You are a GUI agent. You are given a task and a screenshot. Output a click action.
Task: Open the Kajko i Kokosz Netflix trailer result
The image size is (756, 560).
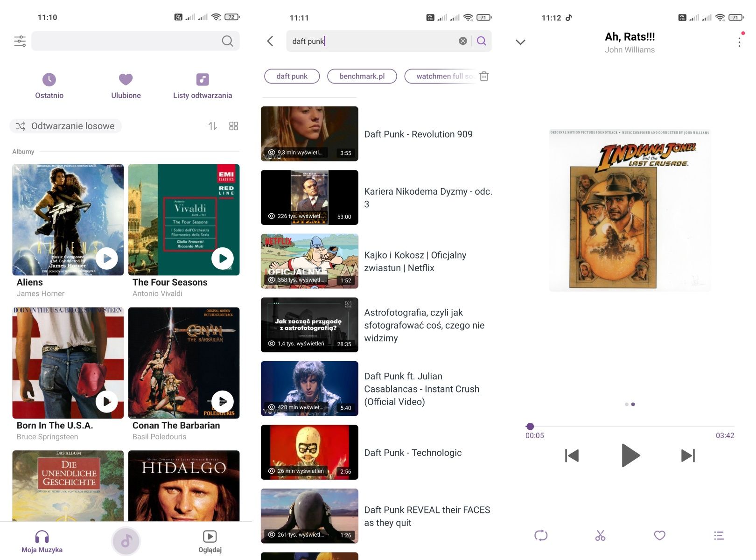tap(377, 261)
